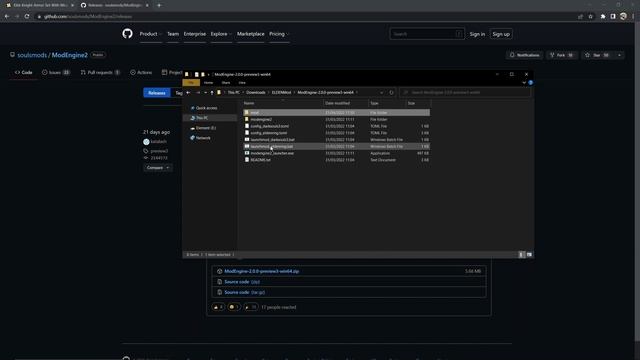Select modengine2_launcher.exe application icon
The height and width of the screenshot is (360, 640).
tap(247, 153)
